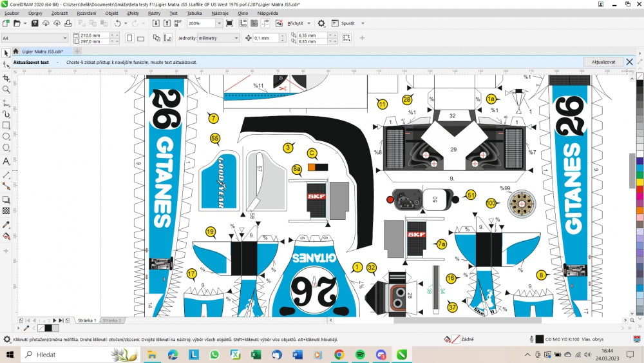
Task: Select the Artistic Media tool
Action: pos(6,114)
